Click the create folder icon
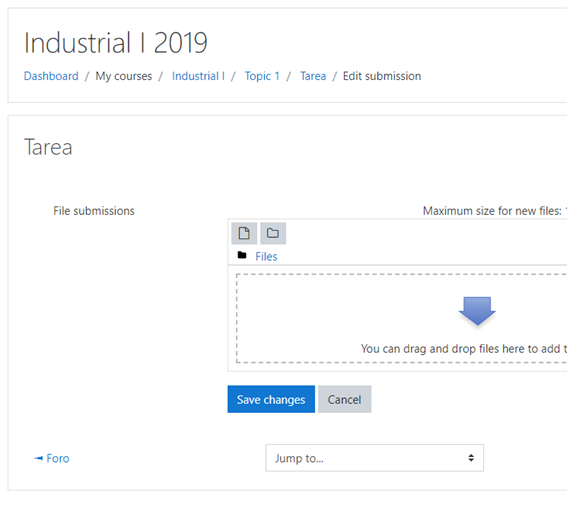Viewport: 567px width, 505px height. point(273,233)
